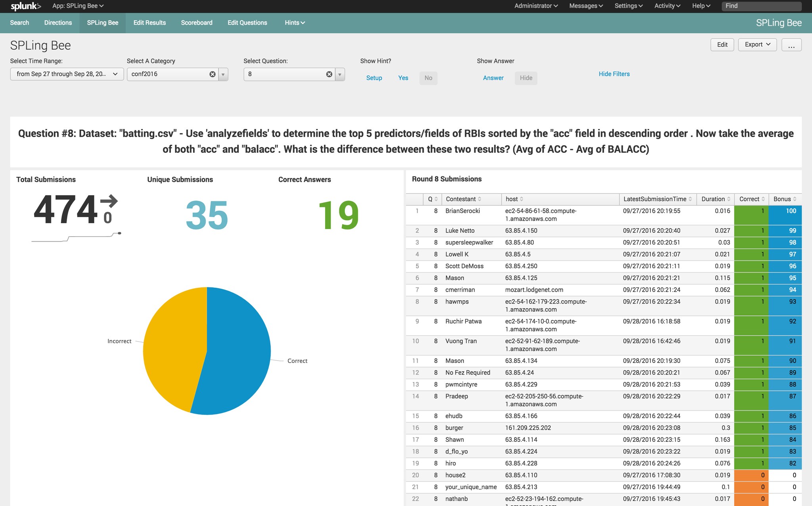Open the Activity dropdown
Screen dimensions: 812x506
667,6
